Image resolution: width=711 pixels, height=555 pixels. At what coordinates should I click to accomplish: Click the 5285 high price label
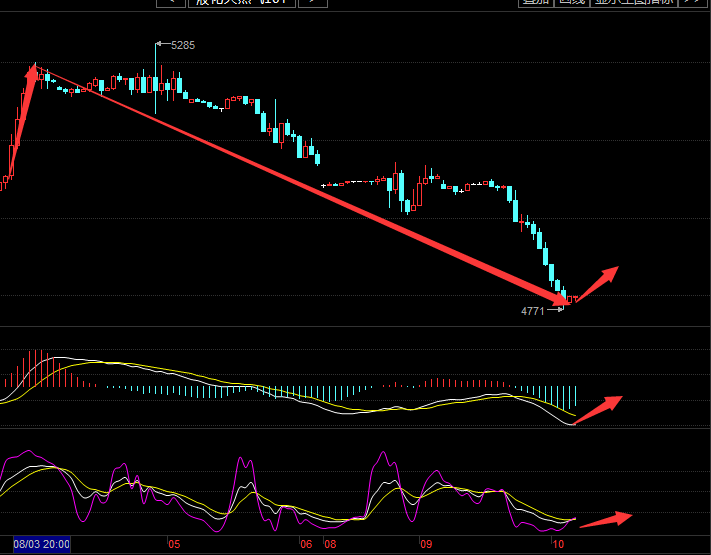pos(183,45)
